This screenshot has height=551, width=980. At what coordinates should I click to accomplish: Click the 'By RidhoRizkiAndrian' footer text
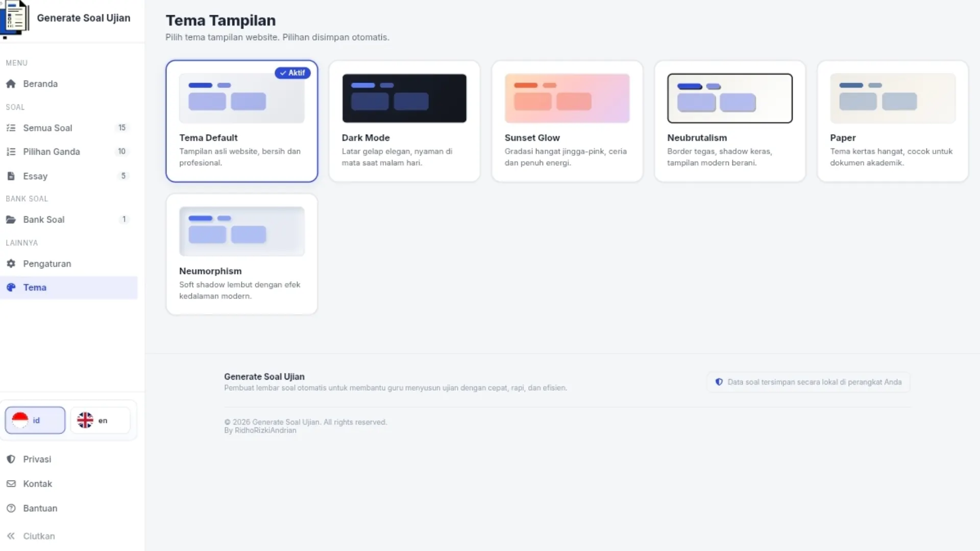(260, 431)
